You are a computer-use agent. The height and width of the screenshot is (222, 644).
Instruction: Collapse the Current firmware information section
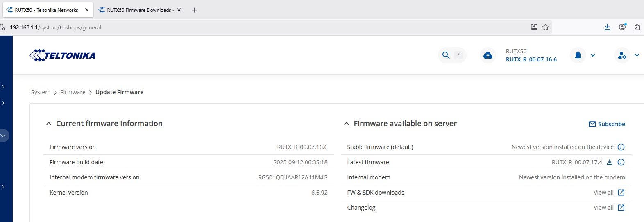(x=49, y=124)
